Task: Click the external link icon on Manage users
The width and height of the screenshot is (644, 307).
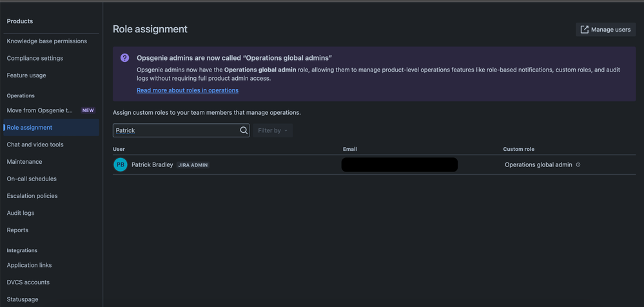Action: pyautogui.click(x=585, y=30)
